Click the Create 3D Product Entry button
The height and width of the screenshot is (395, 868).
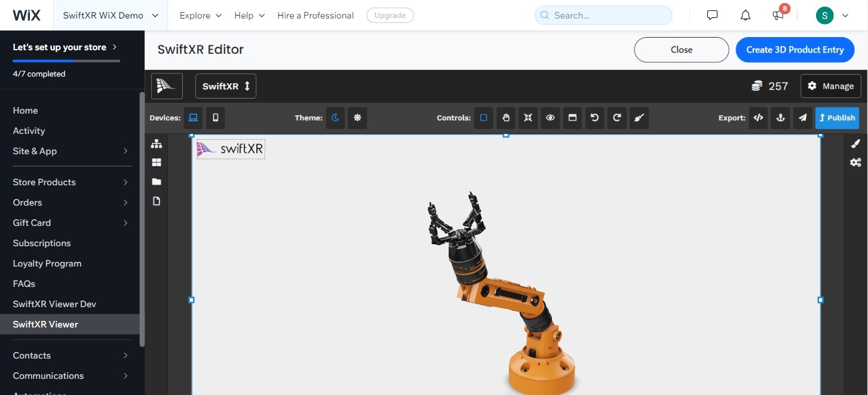pyautogui.click(x=795, y=50)
